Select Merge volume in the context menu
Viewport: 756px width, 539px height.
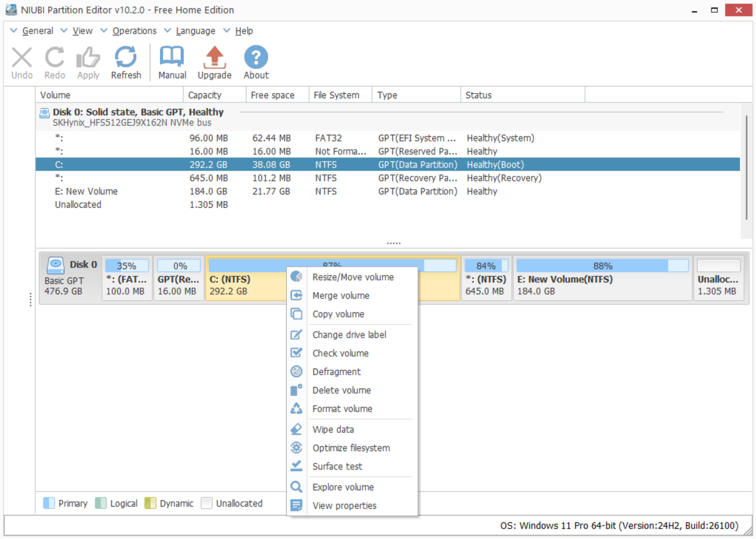pyautogui.click(x=352, y=295)
